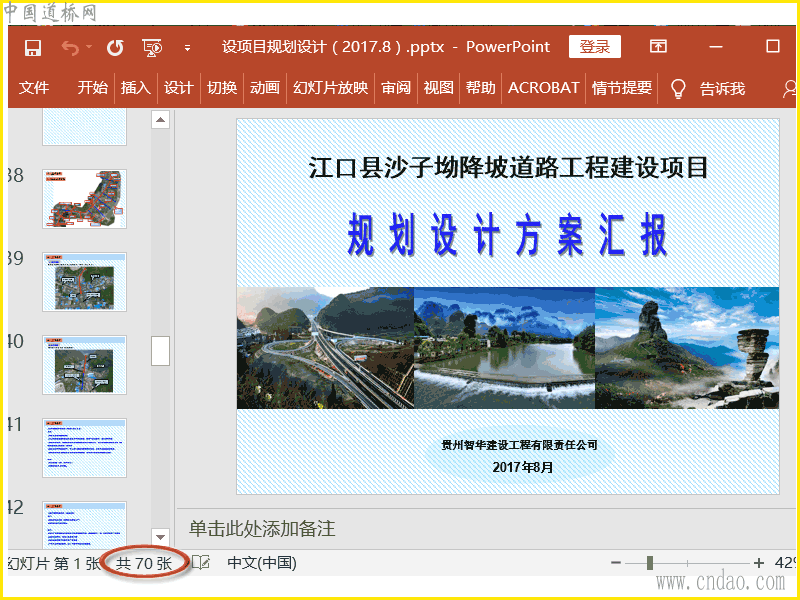Open the 情节提要 tab
The image size is (800, 600).
pyautogui.click(x=622, y=88)
